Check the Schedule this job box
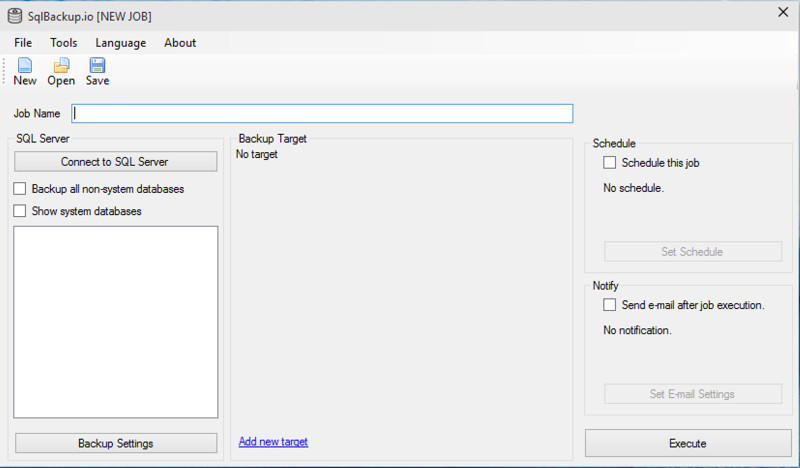800x468 pixels. [609, 163]
